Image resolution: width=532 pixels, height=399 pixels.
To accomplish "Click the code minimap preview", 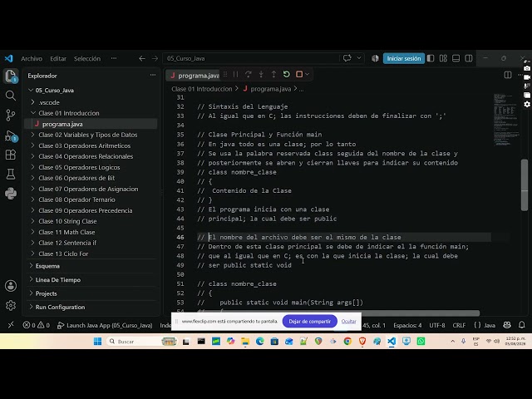I will pyautogui.click(x=506, y=120).
